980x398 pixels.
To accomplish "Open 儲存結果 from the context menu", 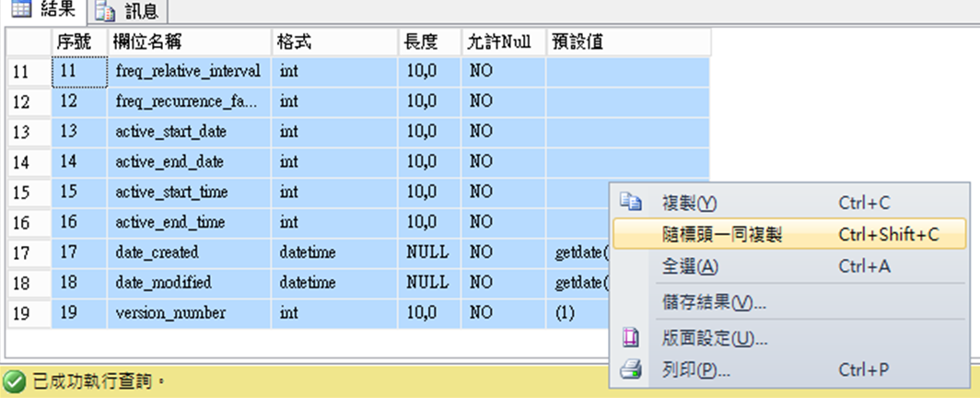I will (714, 302).
